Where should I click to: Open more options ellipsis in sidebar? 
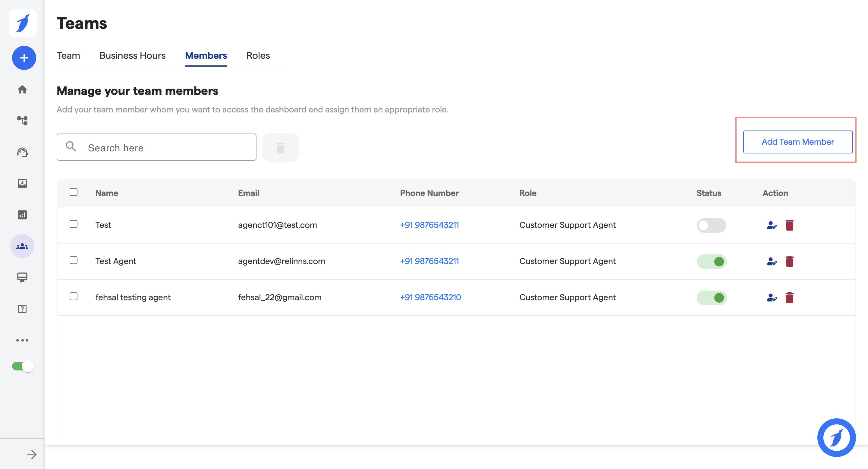tap(22, 340)
